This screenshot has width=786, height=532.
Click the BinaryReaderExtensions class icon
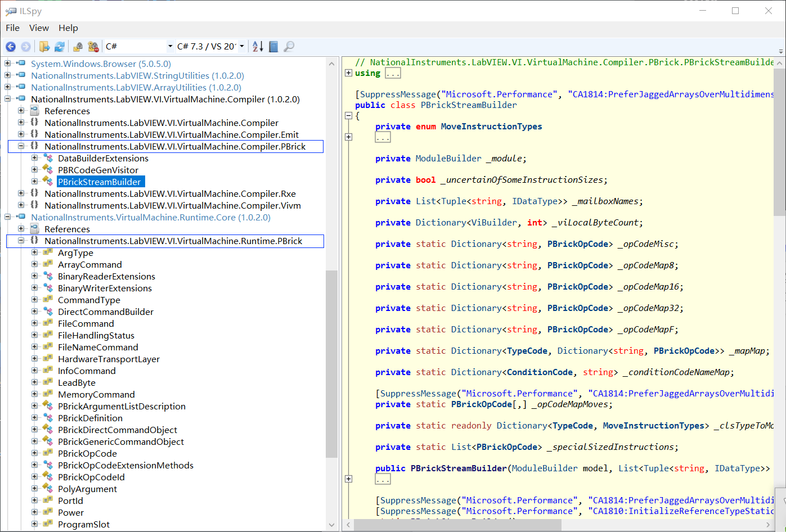48,276
